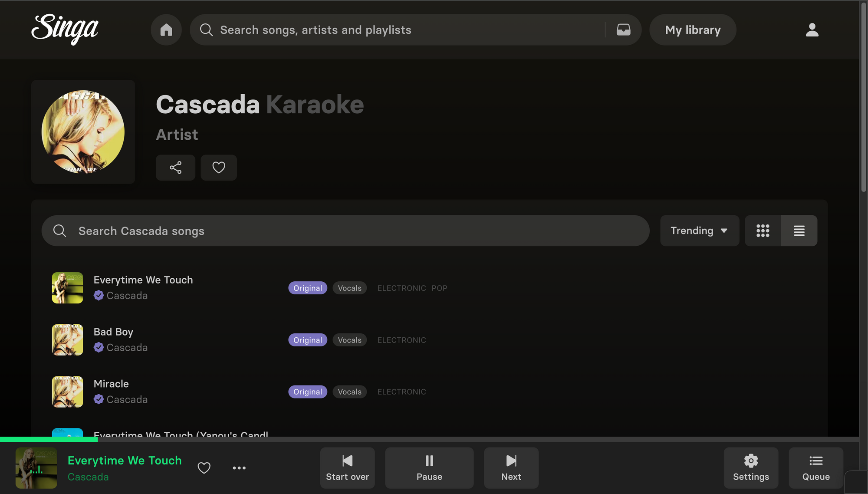The image size is (868, 494).
Task: Click the magnifier icon in top search bar
Action: click(206, 30)
